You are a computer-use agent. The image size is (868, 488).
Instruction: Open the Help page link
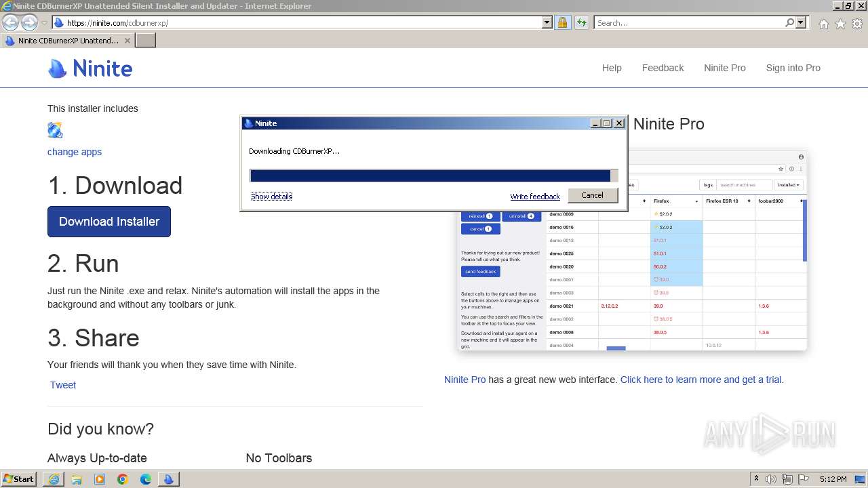[612, 68]
